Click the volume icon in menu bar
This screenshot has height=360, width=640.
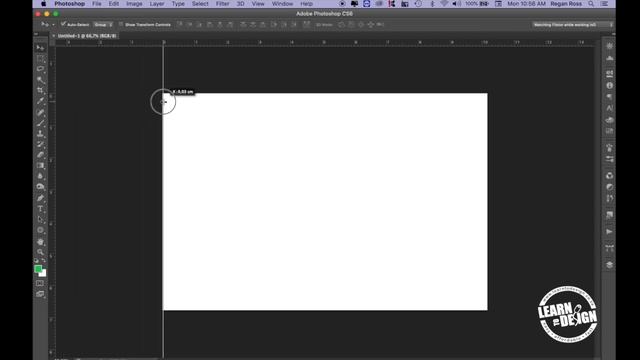pos(456,4)
